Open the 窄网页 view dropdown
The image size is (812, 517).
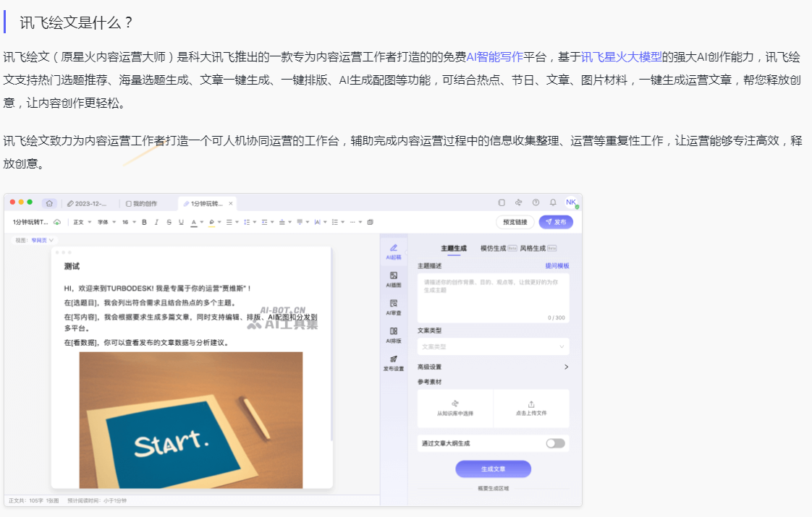(43, 240)
